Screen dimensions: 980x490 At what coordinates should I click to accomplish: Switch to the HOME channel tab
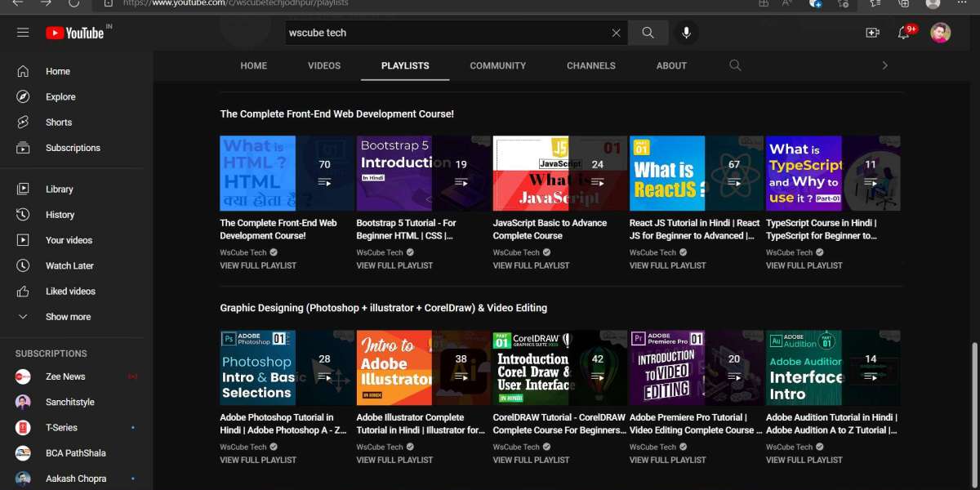(x=253, y=65)
